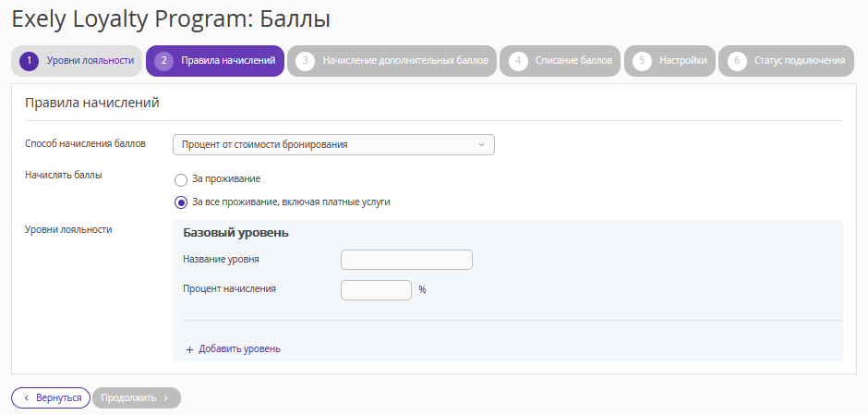Open the Настройки step tab
Viewport: 868px width, 415px height.
point(669,61)
